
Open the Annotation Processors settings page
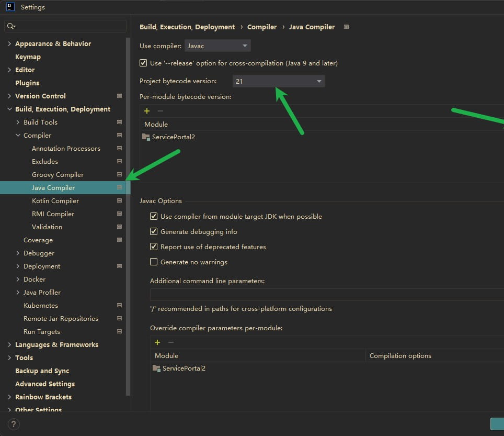point(66,149)
